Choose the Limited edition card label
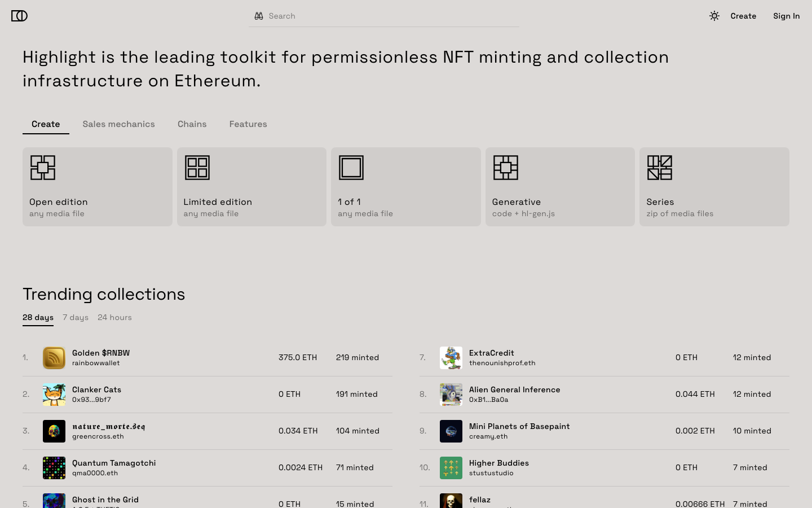Viewport: 812px width, 508px height. point(218,202)
